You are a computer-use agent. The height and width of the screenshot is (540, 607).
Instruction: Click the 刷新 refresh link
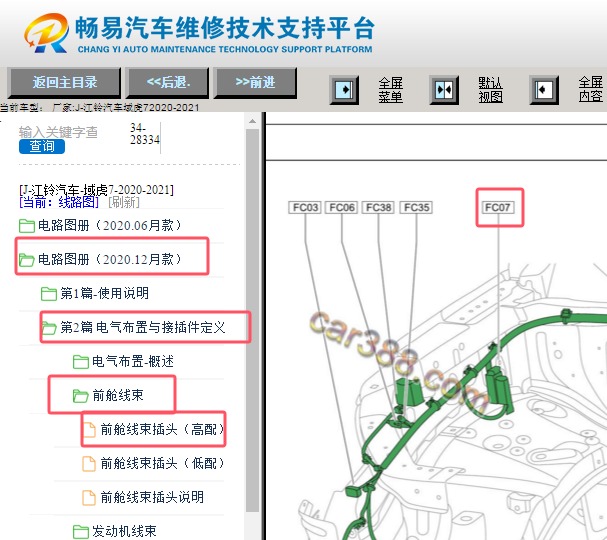point(124,202)
